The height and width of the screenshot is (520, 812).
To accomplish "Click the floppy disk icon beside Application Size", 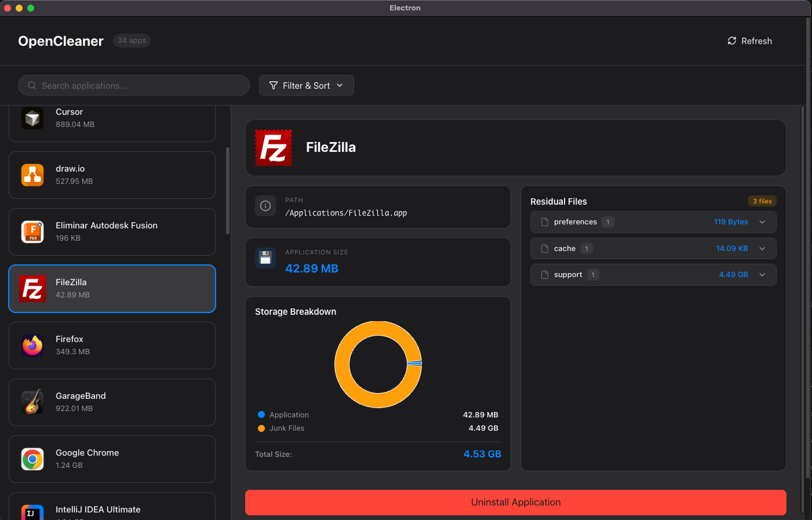I will tap(265, 258).
